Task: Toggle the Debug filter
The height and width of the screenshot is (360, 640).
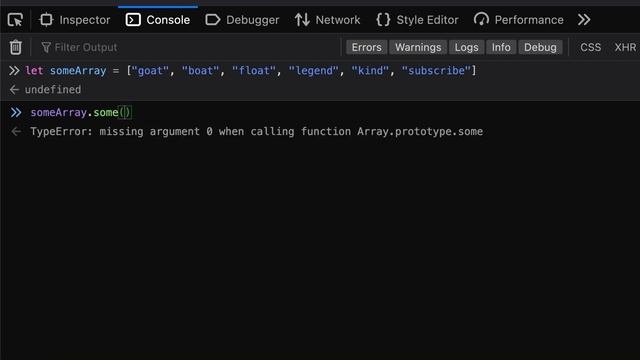Action: [540, 47]
